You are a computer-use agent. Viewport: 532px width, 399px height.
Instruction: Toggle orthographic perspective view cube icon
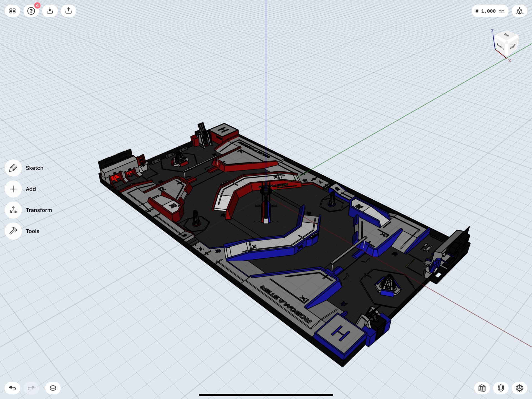(x=519, y=11)
